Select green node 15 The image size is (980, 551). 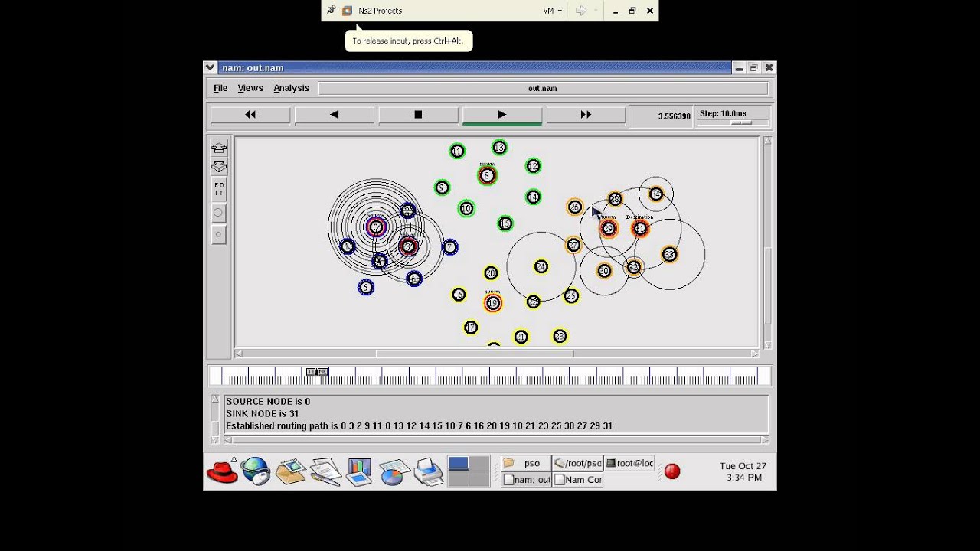pyautogui.click(x=505, y=223)
